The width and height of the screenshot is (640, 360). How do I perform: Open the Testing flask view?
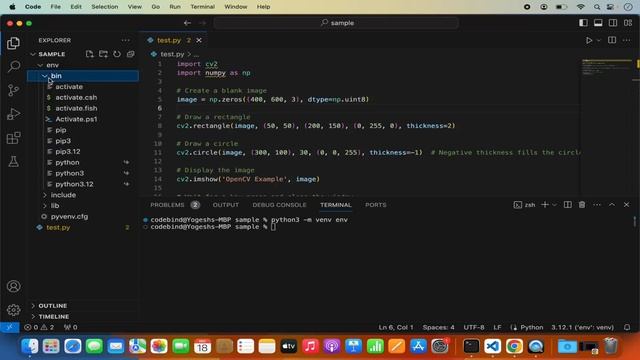13,162
